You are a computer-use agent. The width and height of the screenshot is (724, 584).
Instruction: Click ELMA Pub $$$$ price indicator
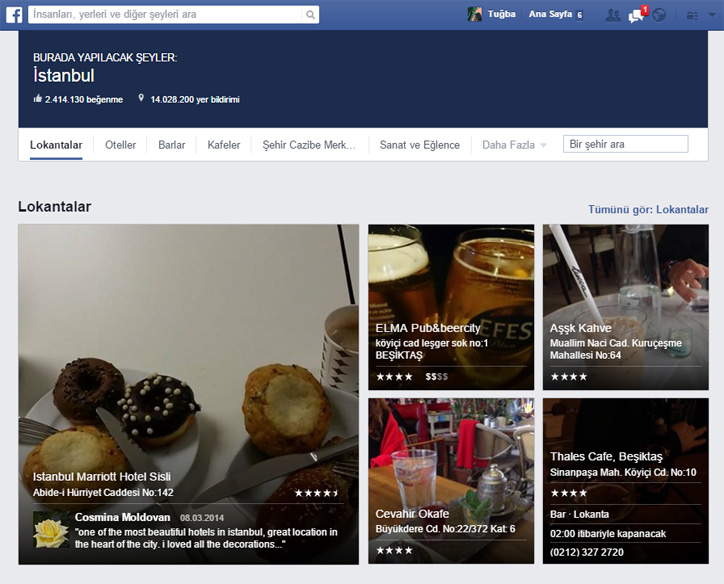436,377
